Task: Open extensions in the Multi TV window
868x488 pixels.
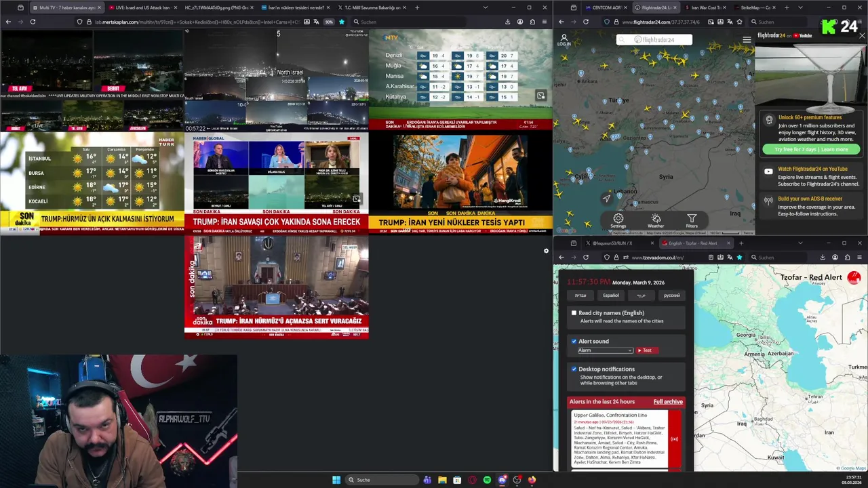Action: point(532,22)
